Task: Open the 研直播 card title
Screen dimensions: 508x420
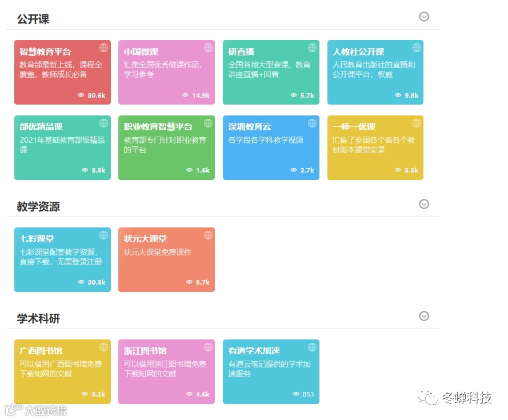Action: tap(241, 51)
